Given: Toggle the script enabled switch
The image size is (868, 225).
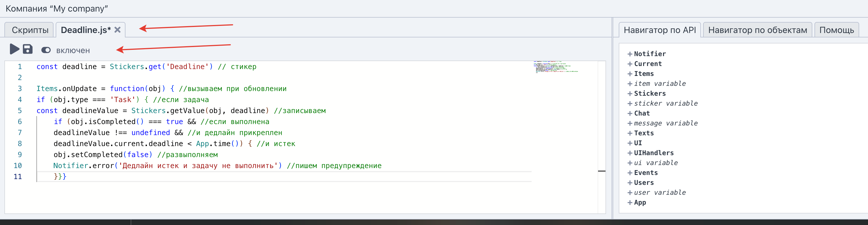Looking at the screenshot, I should pyautogui.click(x=46, y=50).
